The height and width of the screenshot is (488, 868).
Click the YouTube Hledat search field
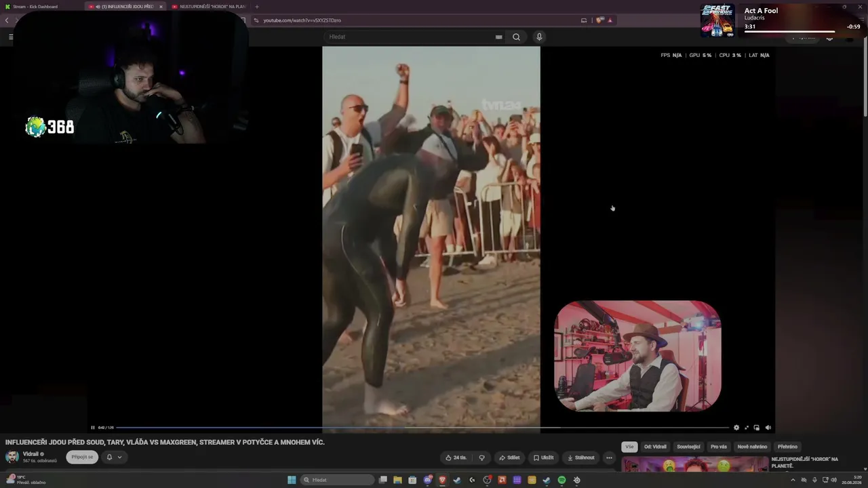tap(409, 37)
